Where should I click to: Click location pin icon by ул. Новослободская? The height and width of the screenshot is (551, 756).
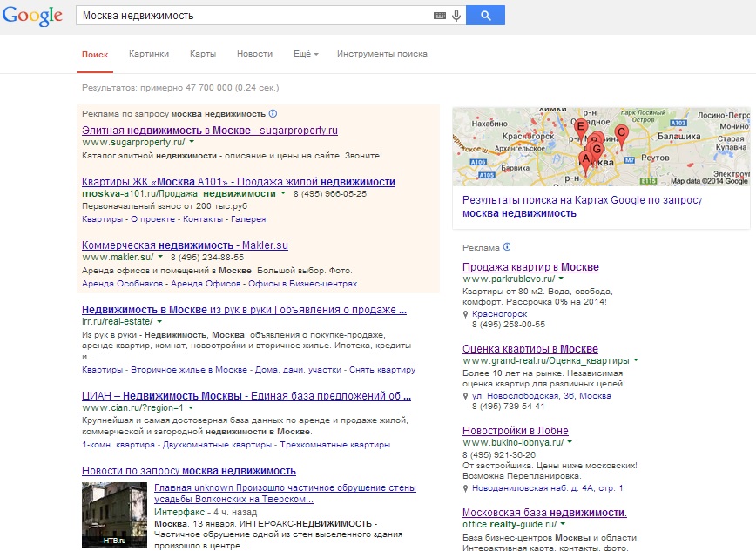click(465, 396)
